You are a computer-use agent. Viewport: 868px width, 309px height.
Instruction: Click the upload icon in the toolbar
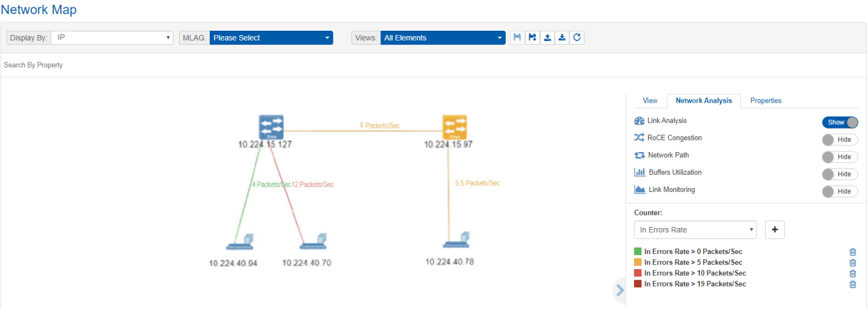547,37
